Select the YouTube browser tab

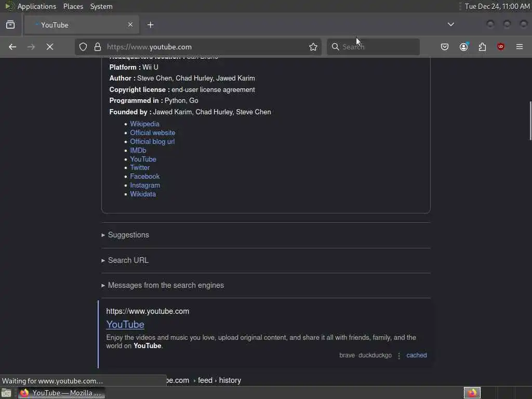[x=82, y=25]
